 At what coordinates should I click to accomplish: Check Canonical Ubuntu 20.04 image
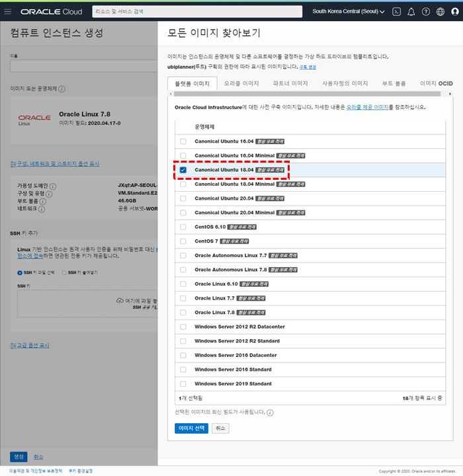click(x=183, y=198)
